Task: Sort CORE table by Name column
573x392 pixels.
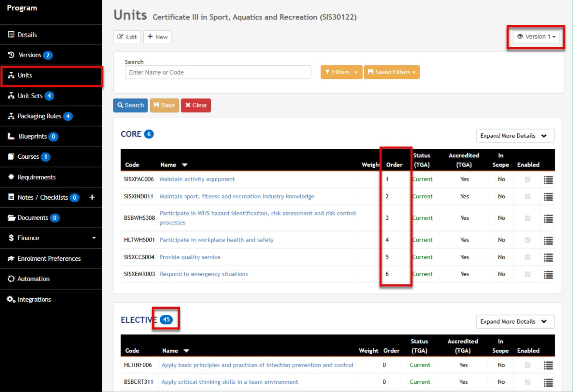Action: [x=173, y=165]
